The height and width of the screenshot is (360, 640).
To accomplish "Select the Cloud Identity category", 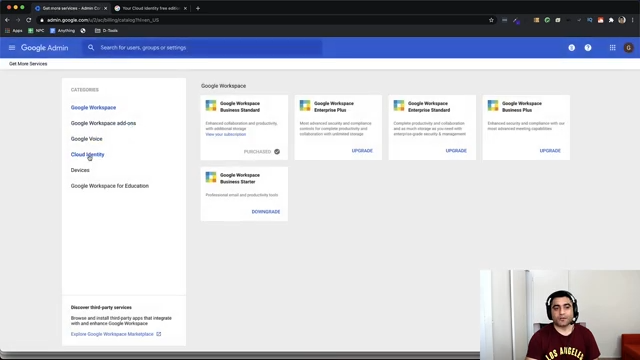I will [x=87, y=154].
